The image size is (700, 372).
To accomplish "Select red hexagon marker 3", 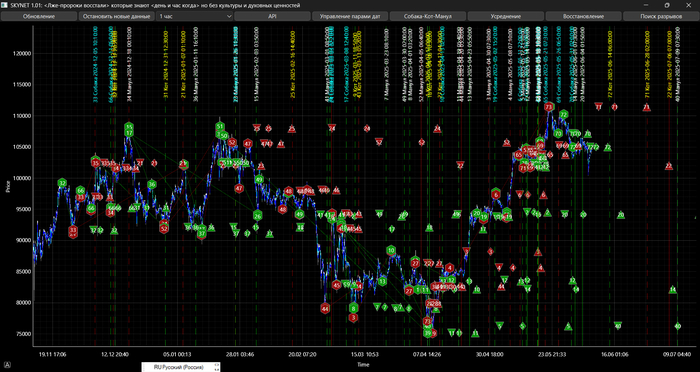I will click(x=354, y=318).
